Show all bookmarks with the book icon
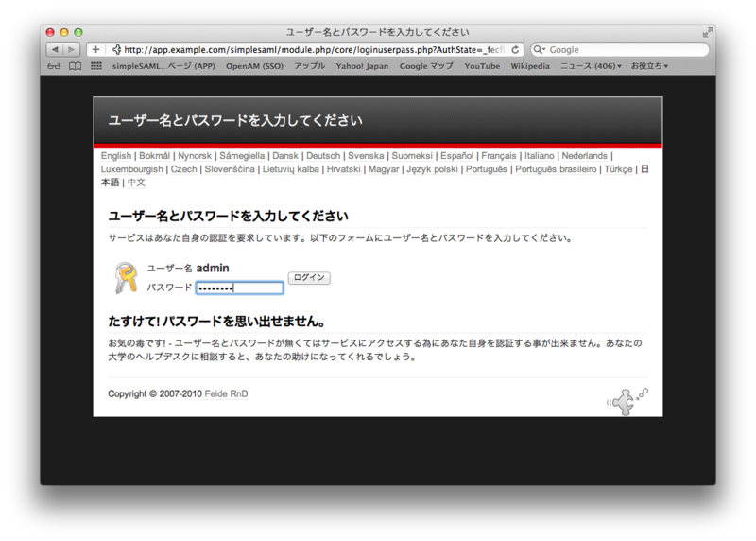This screenshot has height=541, width=756. (75, 66)
